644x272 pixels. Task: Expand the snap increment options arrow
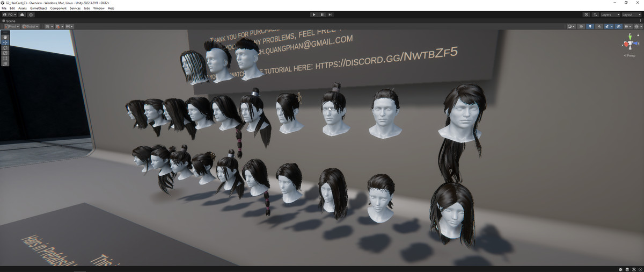point(72,26)
